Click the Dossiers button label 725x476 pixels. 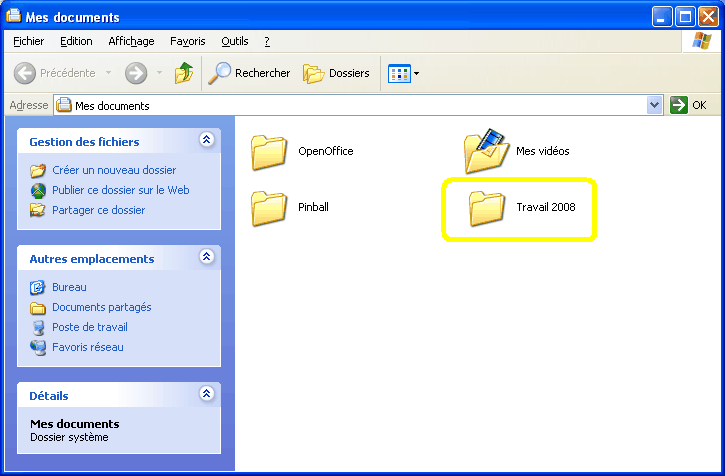349,73
